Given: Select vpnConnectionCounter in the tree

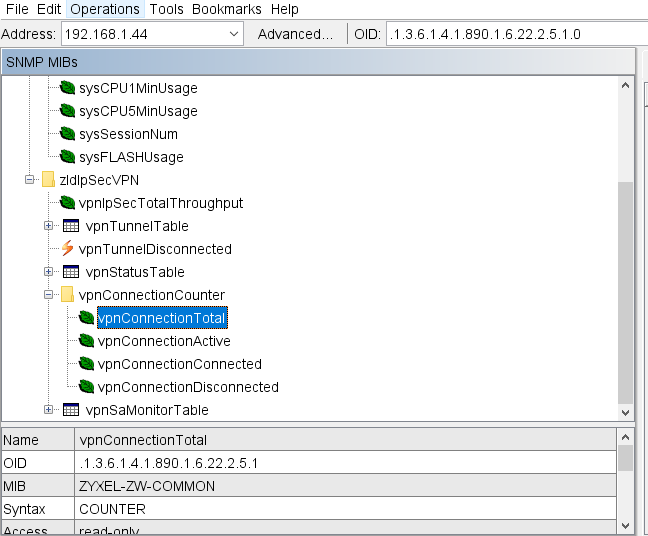Looking at the screenshot, I should pyautogui.click(x=152, y=295).
